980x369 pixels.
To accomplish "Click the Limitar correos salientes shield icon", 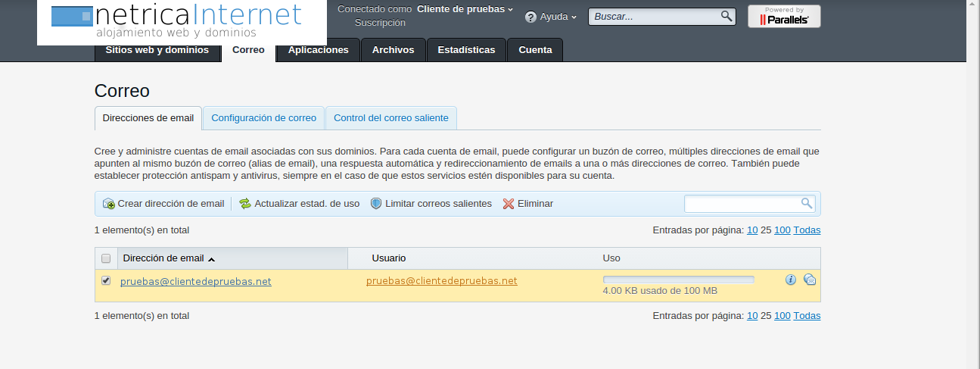I will tap(376, 204).
